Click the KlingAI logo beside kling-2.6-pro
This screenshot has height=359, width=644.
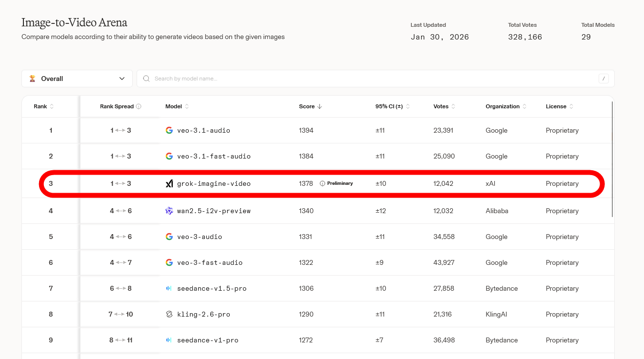coord(169,315)
